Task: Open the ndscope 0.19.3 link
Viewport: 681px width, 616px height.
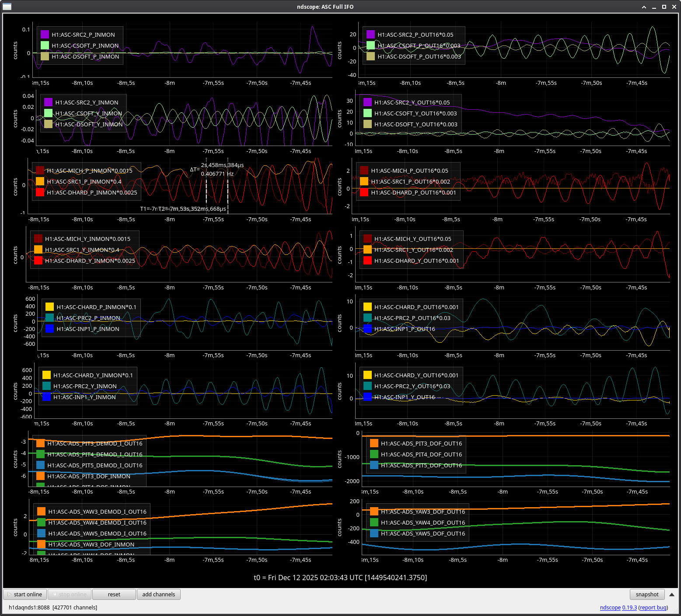Action: tap(618, 607)
